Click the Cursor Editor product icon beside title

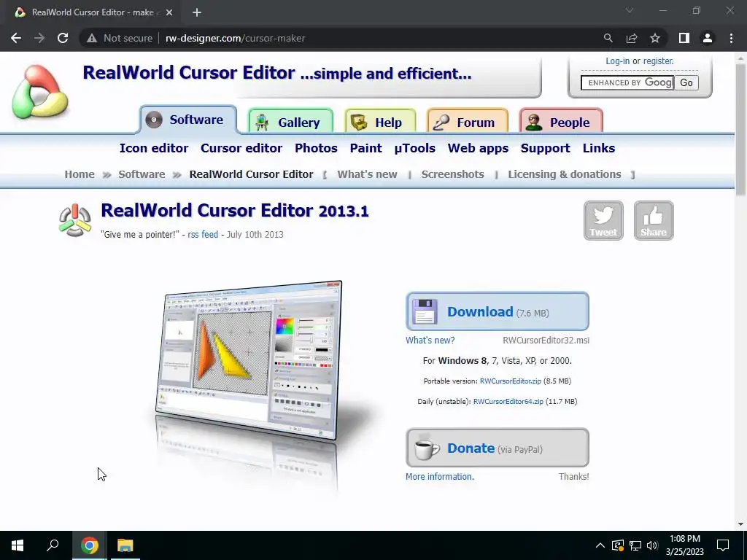point(75,220)
